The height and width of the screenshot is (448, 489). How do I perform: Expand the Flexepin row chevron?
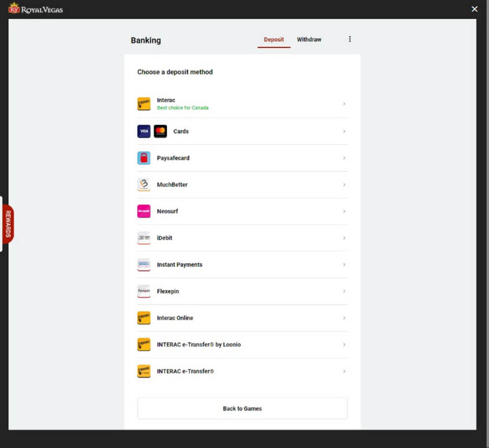[x=344, y=291]
